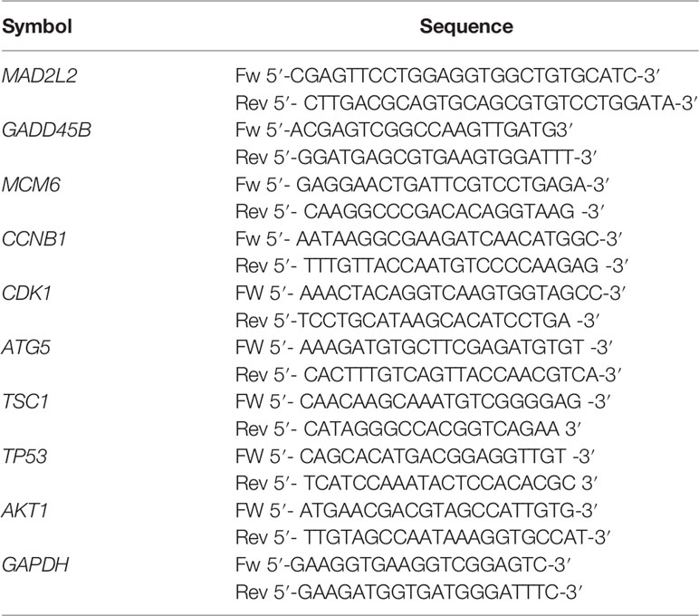Select the CDK1 gene symbol
This screenshot has height=616, width=699.
coord(27,294)
